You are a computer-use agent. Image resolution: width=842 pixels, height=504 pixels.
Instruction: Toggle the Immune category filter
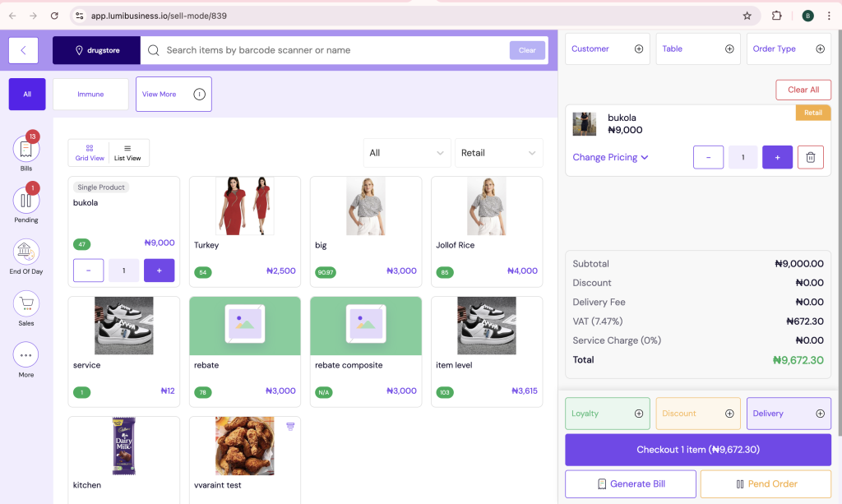tap(90, 94)
